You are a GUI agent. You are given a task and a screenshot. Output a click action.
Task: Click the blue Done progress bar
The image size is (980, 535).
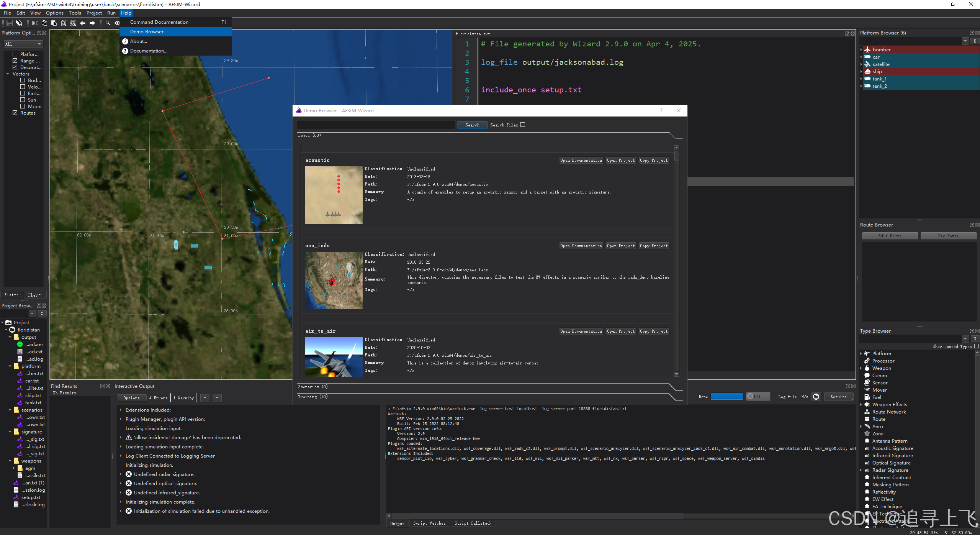click(726, 397)
